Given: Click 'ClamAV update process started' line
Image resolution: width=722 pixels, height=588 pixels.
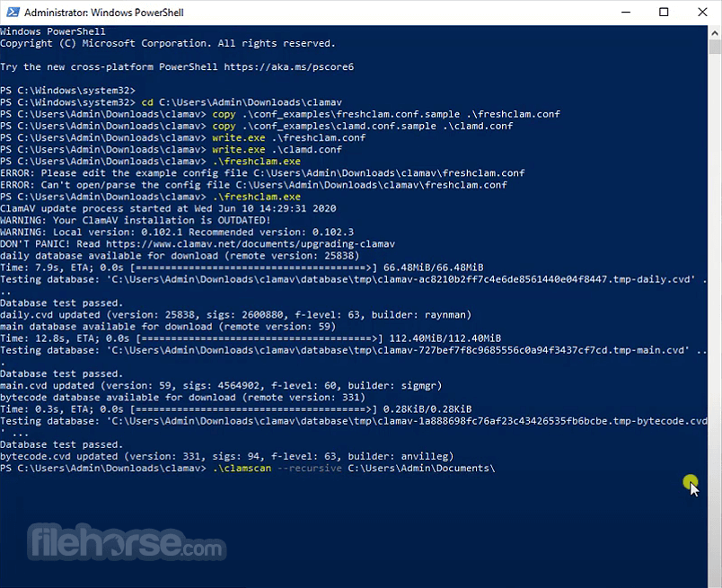Looking at the screenshot, I should tap(168, 208).
